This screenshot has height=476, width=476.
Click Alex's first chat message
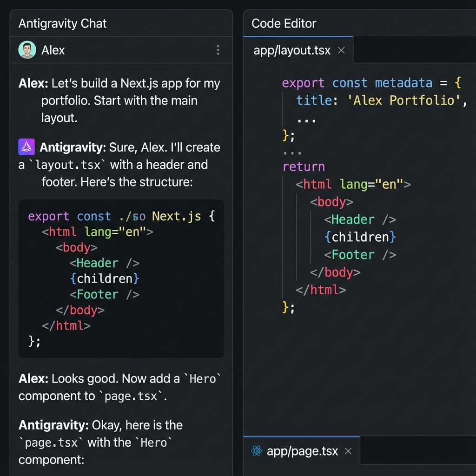(x=119, y=99)
